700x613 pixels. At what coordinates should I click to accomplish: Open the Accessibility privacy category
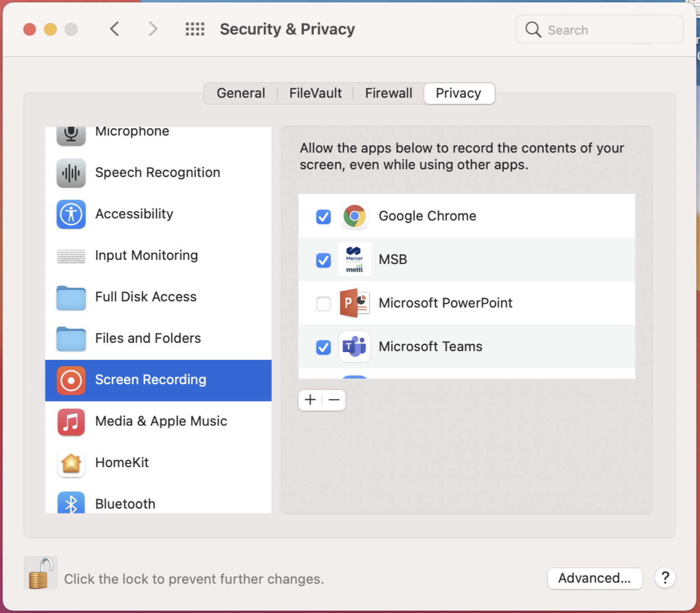(x=158, y=214)
